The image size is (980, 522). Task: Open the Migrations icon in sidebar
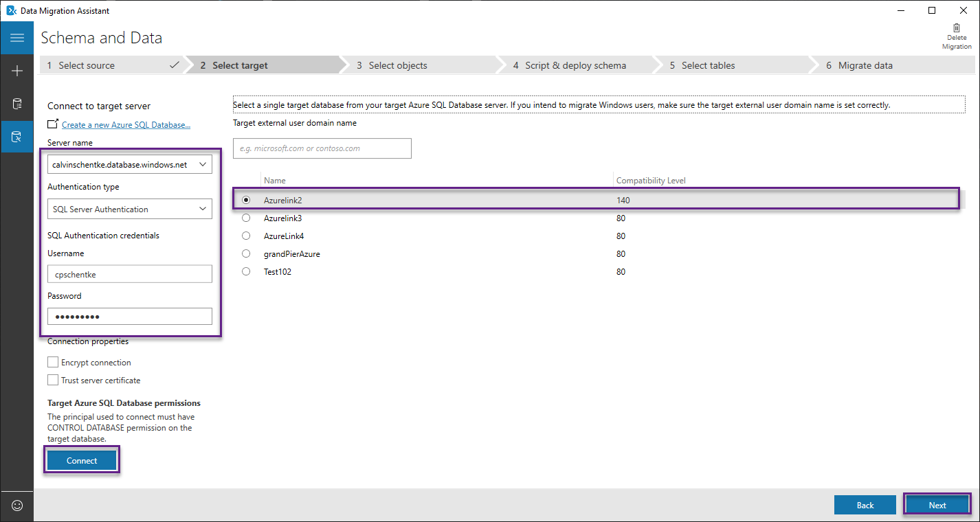17,137
